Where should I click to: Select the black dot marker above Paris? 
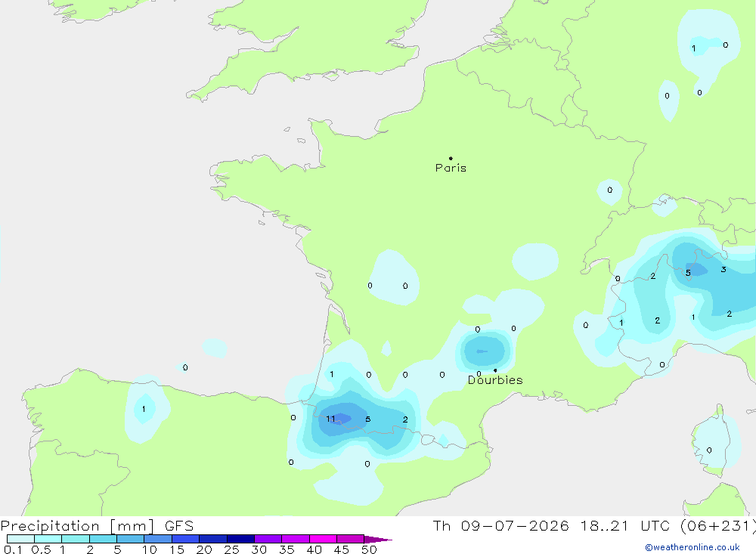[451, 158]
